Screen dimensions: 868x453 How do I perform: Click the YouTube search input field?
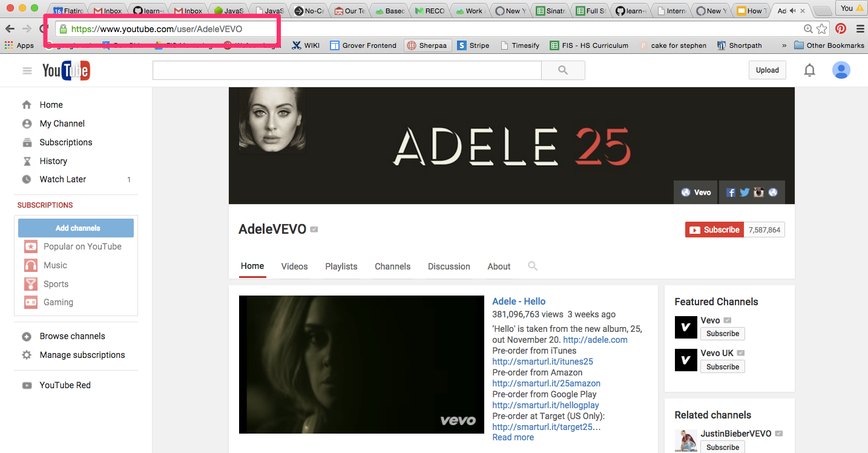point(346,70)
